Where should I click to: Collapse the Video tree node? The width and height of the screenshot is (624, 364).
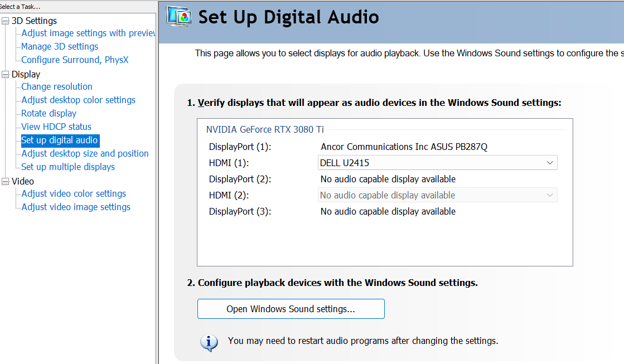6,181
